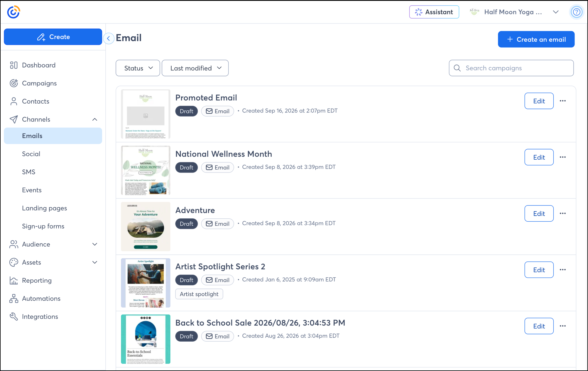Expand the Assets section
The height and width of the screenshot is (371, 588).
[95, 262]
